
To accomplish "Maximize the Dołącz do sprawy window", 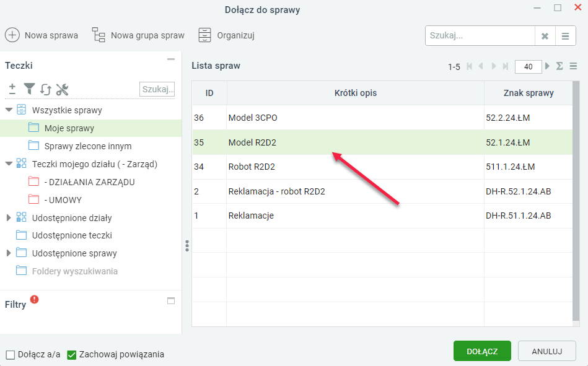I will pyautogui.click(x=558, y=8).
